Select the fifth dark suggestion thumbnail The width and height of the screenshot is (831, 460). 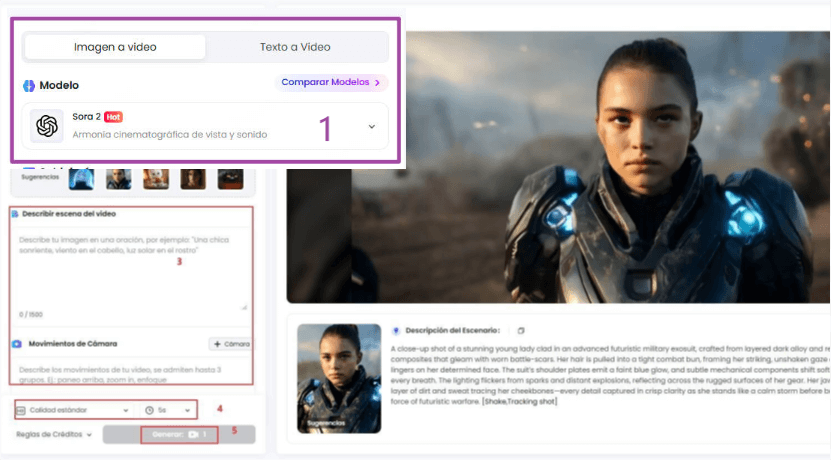click(x=231, y=179)
